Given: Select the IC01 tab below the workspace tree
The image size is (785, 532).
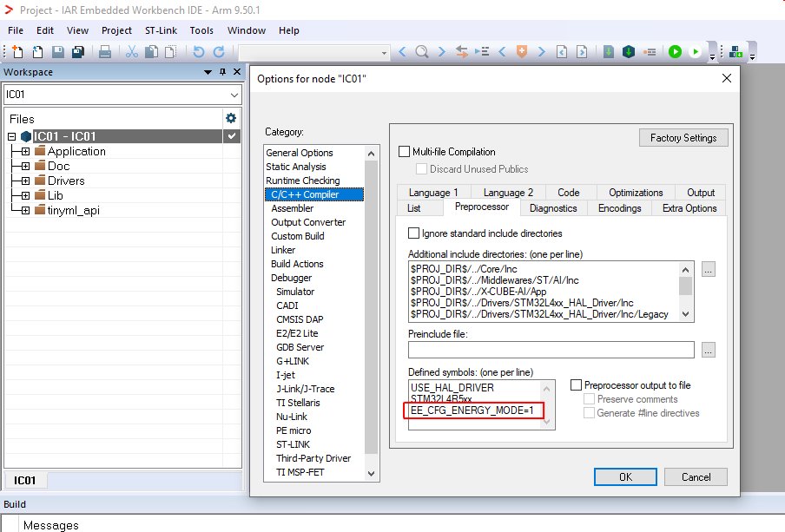Looking at the screenshot, I should tap(25, 481).
